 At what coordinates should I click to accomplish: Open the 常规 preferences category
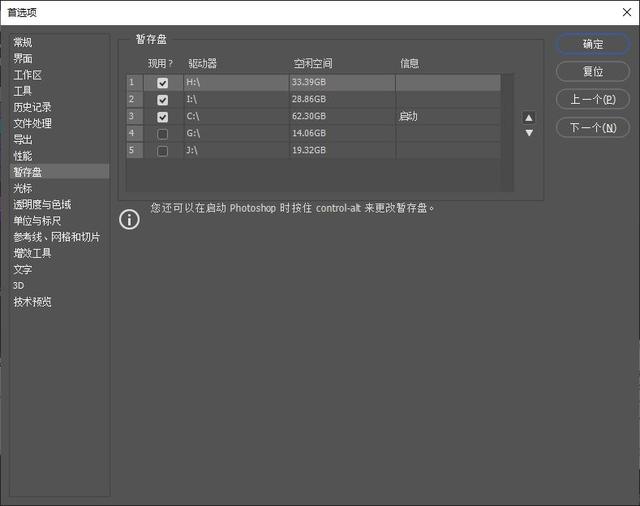click(23, 42)
